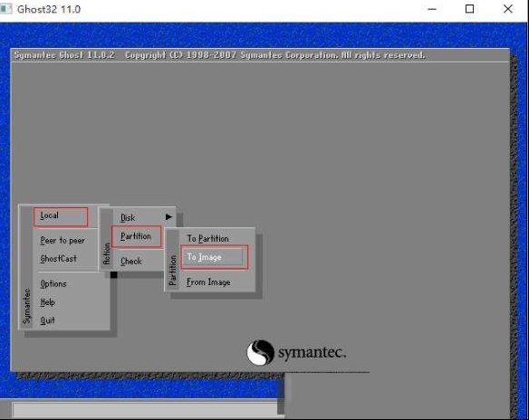Select From Image in partition submenu
The height and width of the screenshot is (420, 529).
(209, 282)
